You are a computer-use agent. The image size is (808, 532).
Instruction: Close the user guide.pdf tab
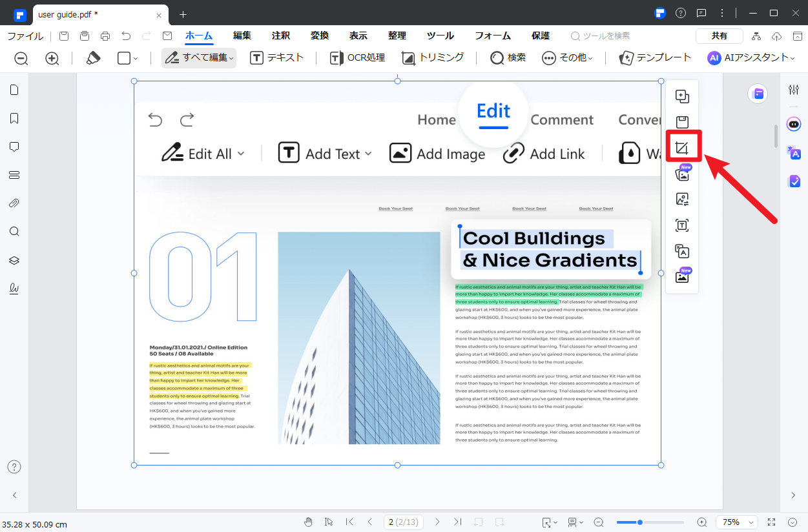point(160,15)
